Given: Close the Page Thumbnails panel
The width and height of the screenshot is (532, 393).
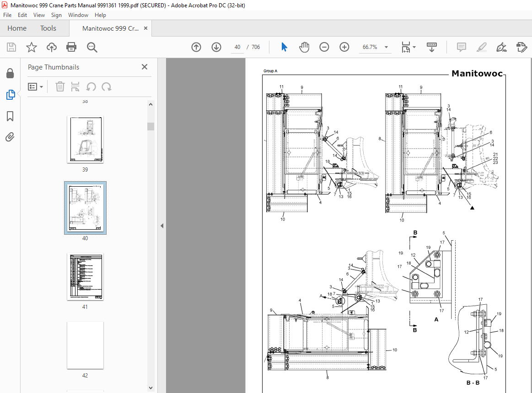Looking at the screenshot, I should pyautogui.click(x=145, y=67).
